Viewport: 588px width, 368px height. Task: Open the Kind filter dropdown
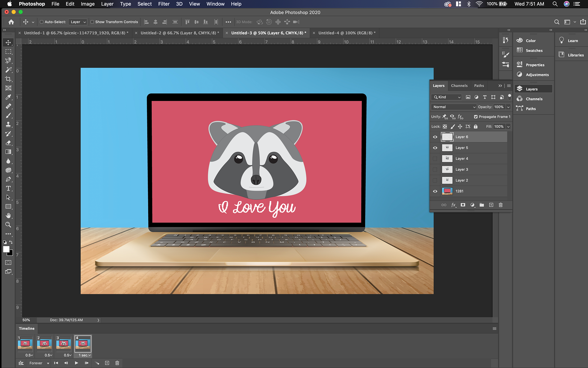[446, 97]
